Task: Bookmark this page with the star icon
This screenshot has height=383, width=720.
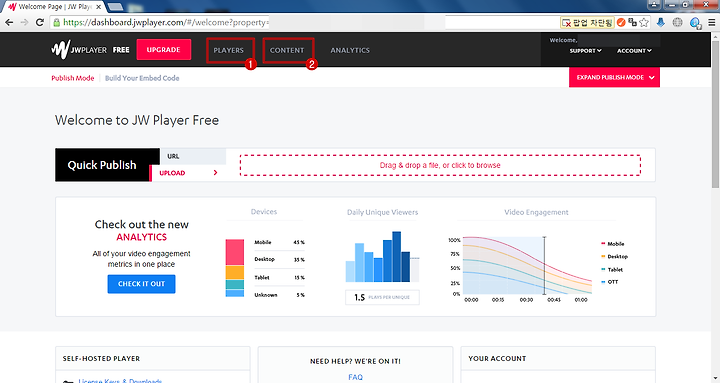Action: 644,22
